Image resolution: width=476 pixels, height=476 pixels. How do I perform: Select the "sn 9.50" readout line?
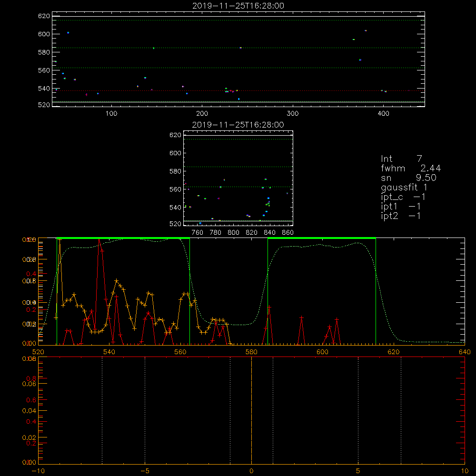(408, 178)
